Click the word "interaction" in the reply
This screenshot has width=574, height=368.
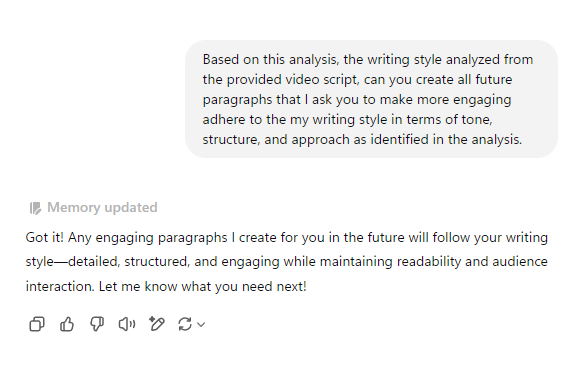tap(61, 286)
